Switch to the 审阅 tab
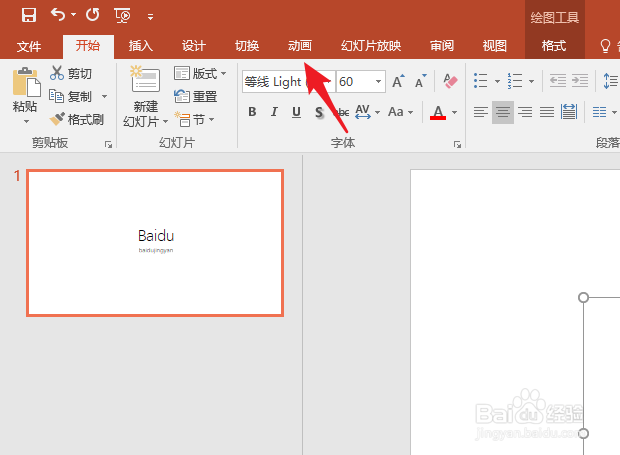This screenshot has width=620, height=455. (442, 46)
